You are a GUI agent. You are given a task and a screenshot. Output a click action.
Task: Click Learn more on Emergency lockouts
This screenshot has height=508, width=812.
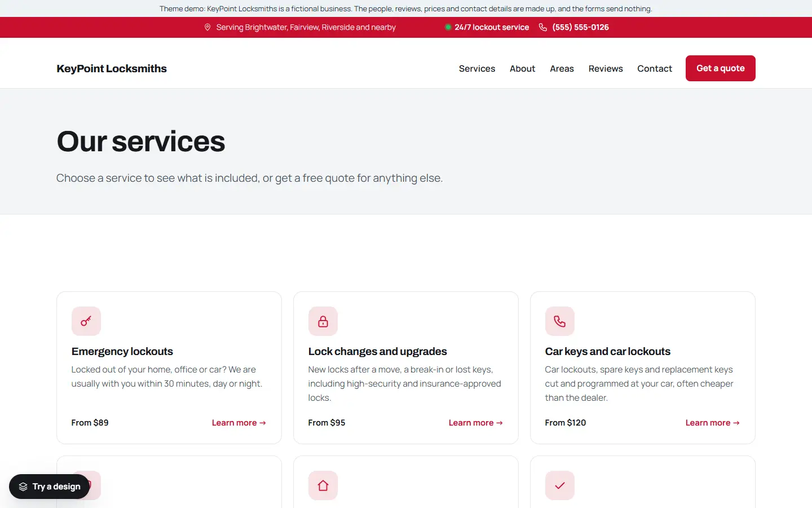click(x=239, y=423)
